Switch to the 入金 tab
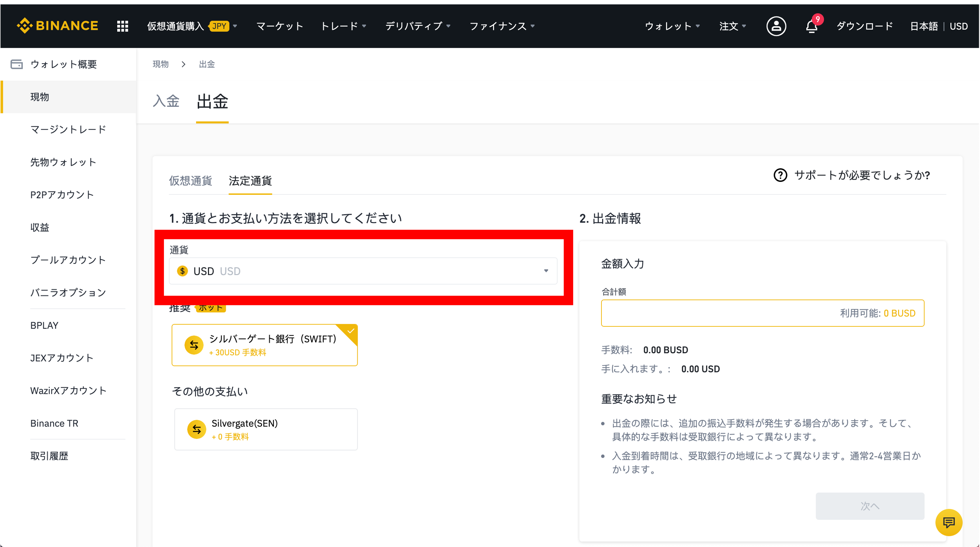Viewport: 980px width, 547px height. click(x=166, y=101)
